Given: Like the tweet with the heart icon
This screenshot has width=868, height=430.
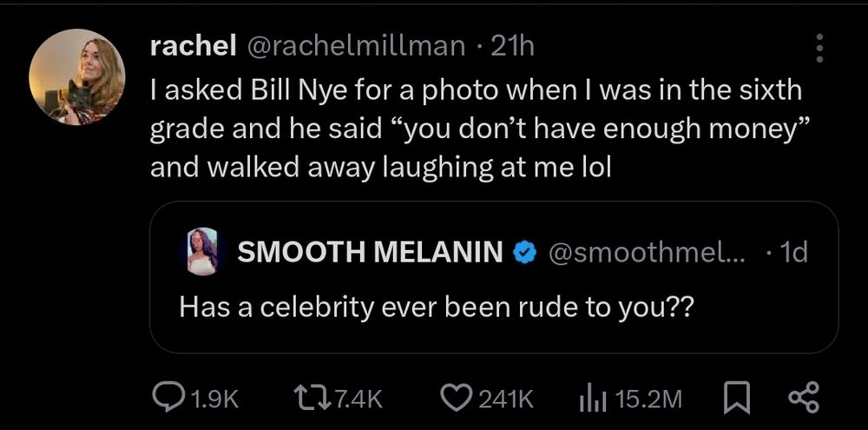Looking at the screenshot, I should click(455, 398).
